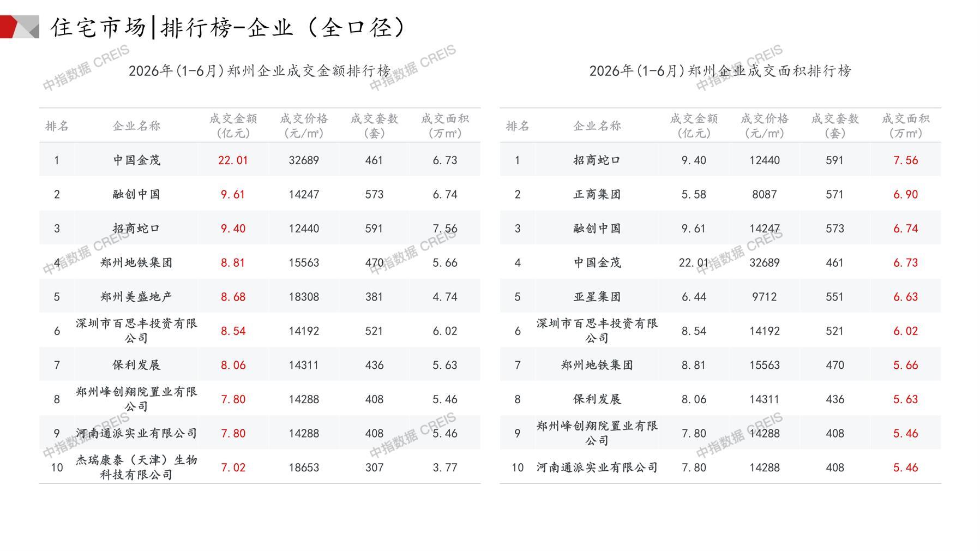Select 郑州地铁集团 in the 成交金额排行榜 table
Viewport: 980px width, 551px height.
point(136,263)
